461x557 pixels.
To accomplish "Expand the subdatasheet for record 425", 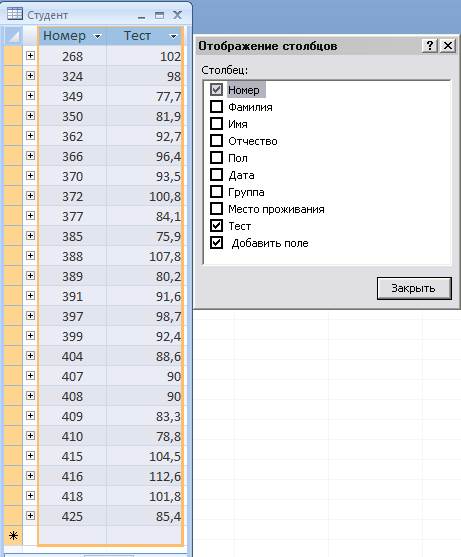I will (30, 516).
